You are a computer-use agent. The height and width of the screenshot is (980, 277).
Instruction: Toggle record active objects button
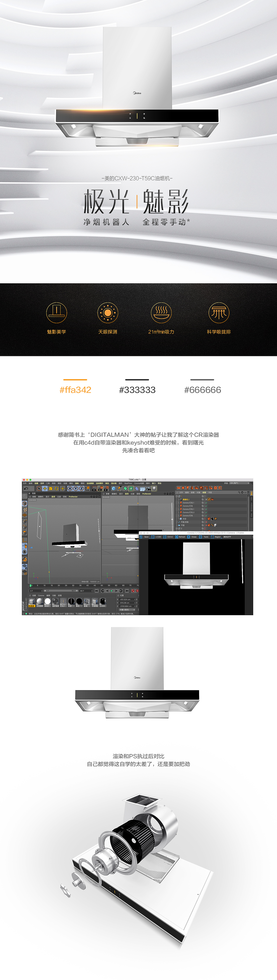(x=133, y=591)
